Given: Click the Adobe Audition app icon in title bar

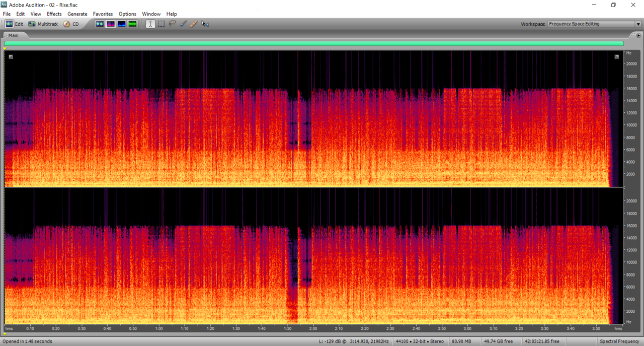Looking at the screenshot, I should pyautogui.click(x=5, y=5).
